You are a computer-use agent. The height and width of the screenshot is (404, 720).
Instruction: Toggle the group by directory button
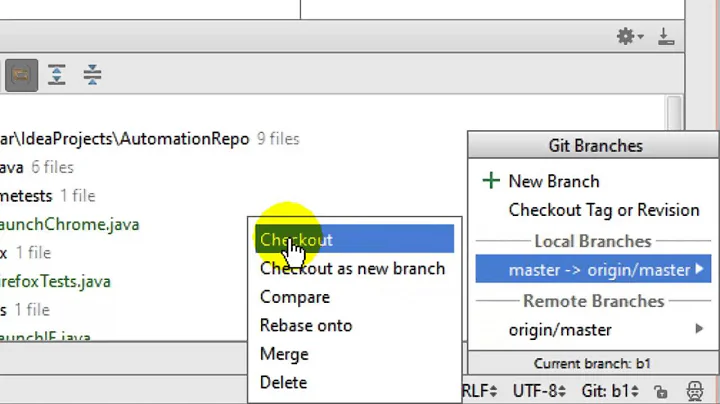(x=21, y=75)
